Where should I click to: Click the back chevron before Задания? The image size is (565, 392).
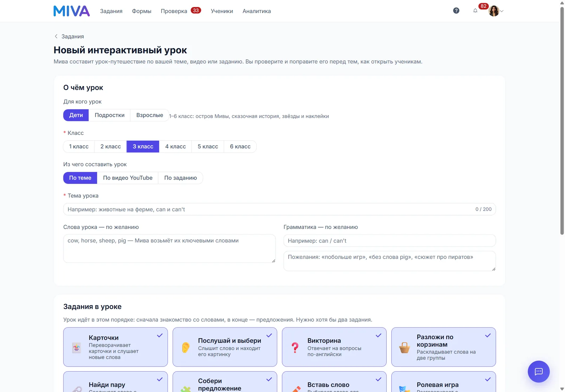coord(56,36)
